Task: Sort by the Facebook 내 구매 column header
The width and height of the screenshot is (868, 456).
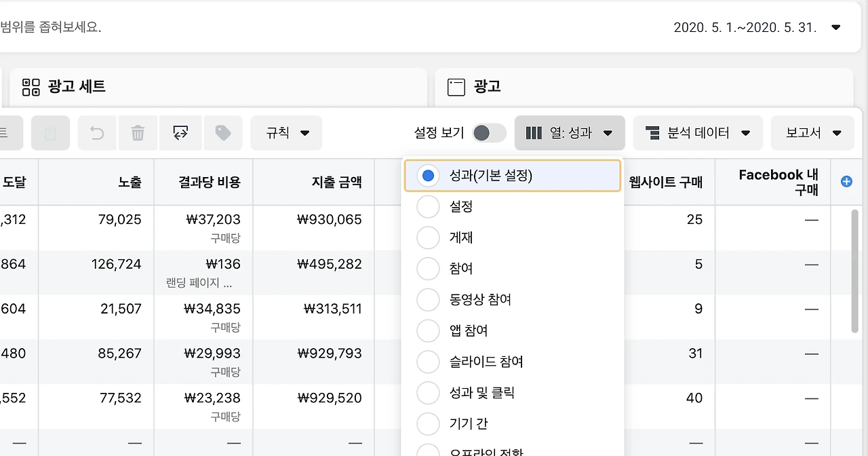Action: coord(778,182)
